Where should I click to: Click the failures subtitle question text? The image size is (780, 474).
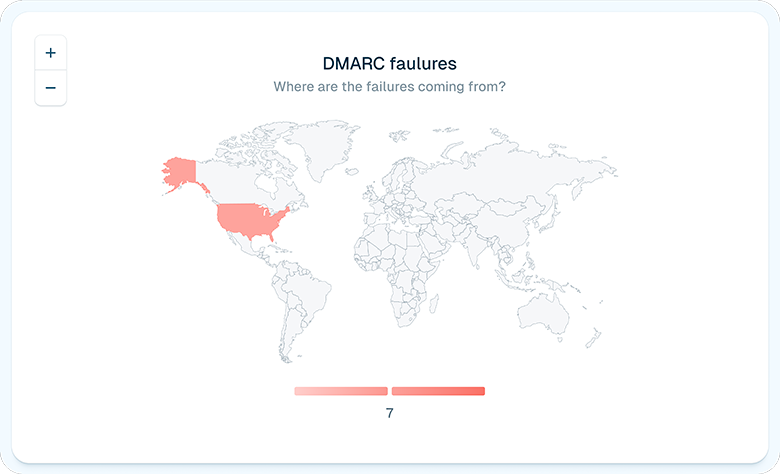(390, 87)
